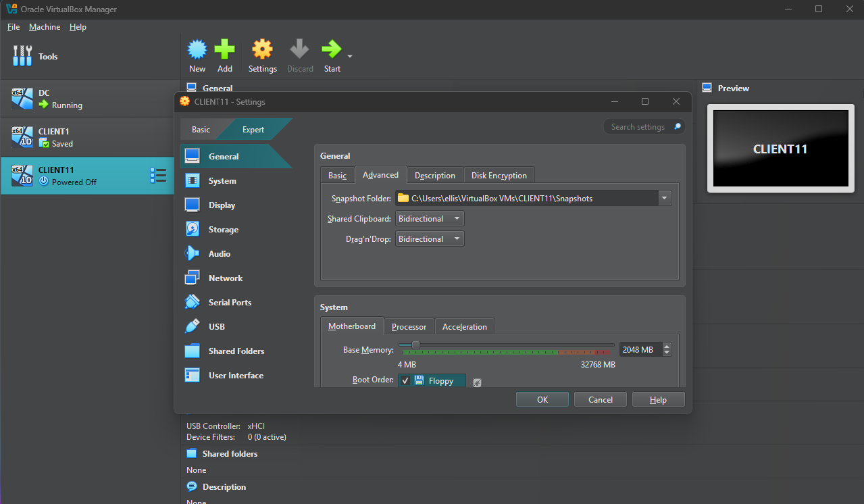Click the CLIENT11 preview thumbnail
The width and height of the screenshot is (864, 504).
780,148
